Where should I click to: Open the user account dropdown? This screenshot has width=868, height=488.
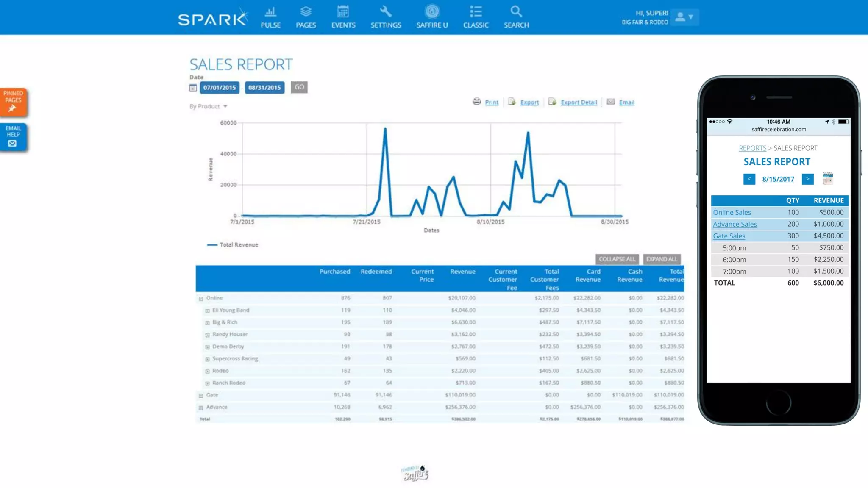684,17
